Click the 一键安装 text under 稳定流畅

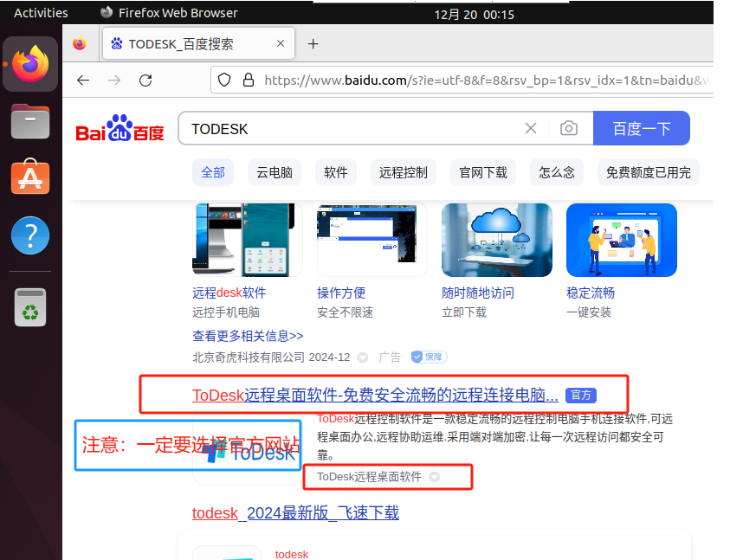click(x=589, y=312)
